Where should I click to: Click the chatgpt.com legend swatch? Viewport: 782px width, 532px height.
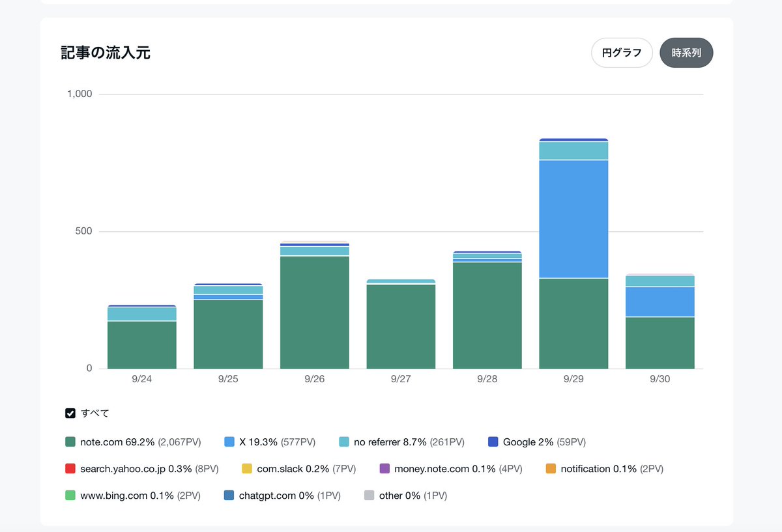(229, 496)
